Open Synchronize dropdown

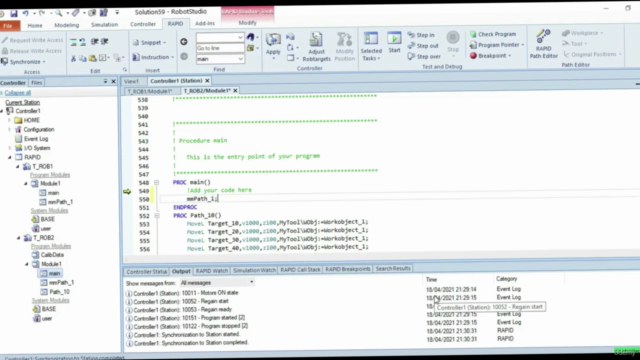(23, 62)
